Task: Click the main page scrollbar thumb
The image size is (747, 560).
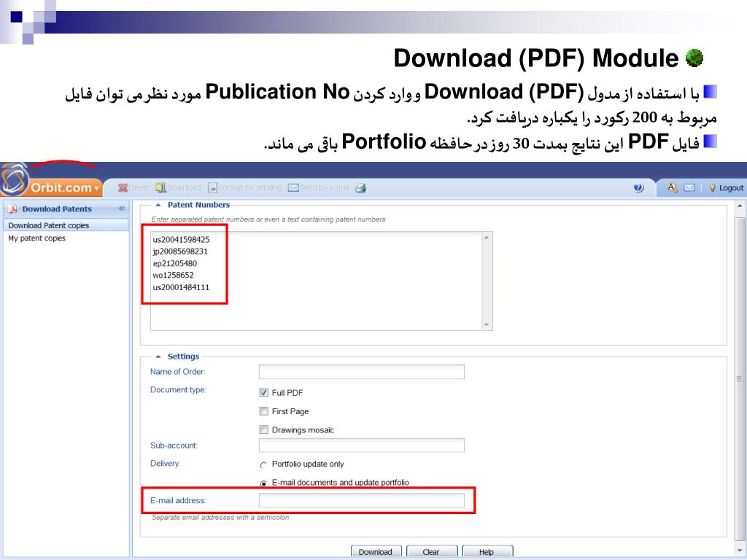Action: click(x=740, y=379)
